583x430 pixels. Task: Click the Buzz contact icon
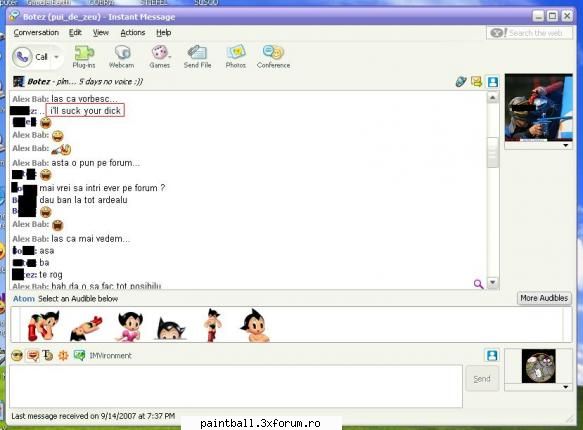pyautogui.click(x=63, y=356)
